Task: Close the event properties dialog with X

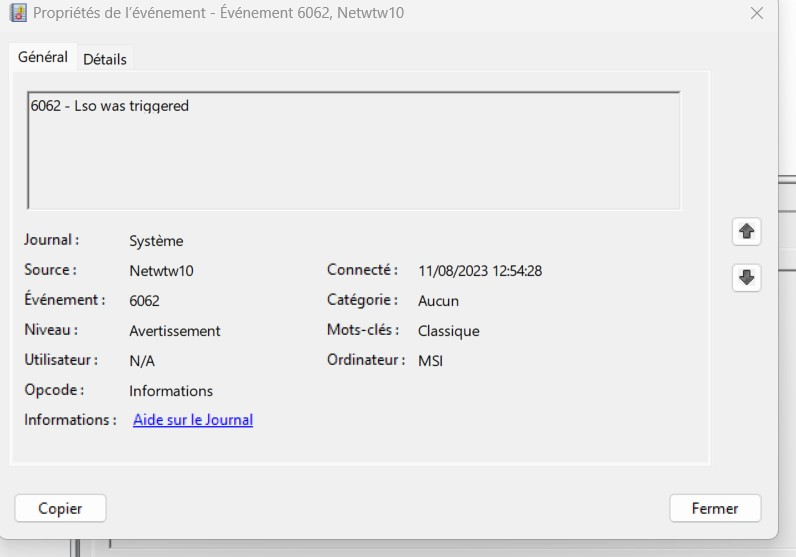Action: 756,13
